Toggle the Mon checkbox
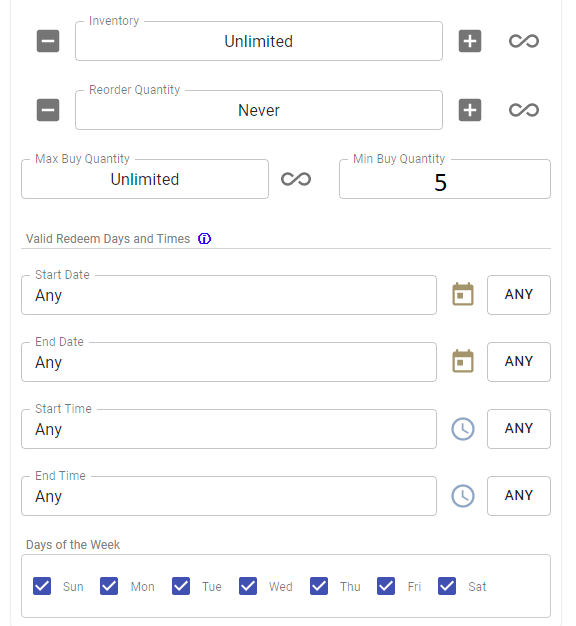Screen dimensions: 576x626 pos(109,586)
